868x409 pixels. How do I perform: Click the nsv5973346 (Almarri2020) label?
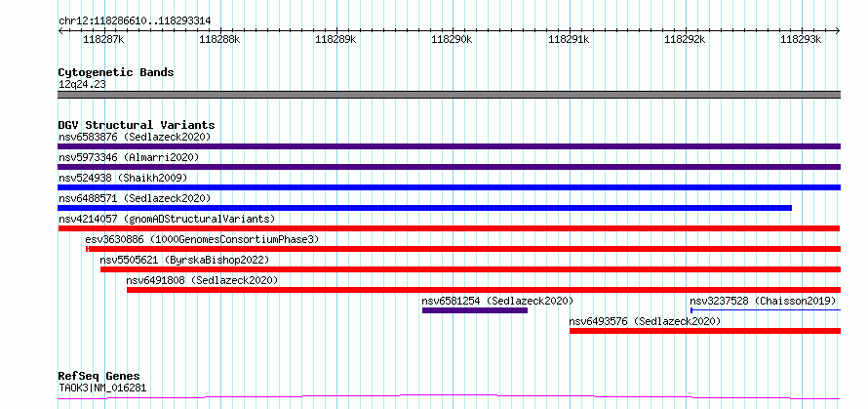129,157
